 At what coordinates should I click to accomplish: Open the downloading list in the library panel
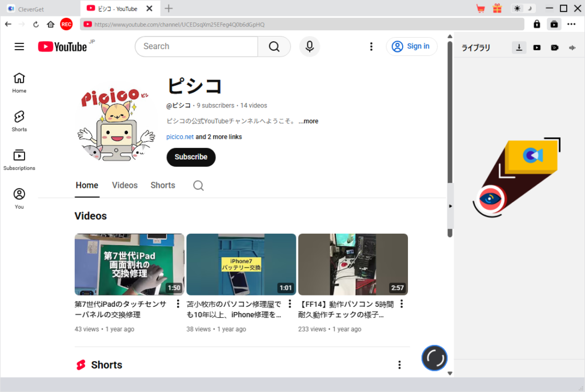point(519,47)
